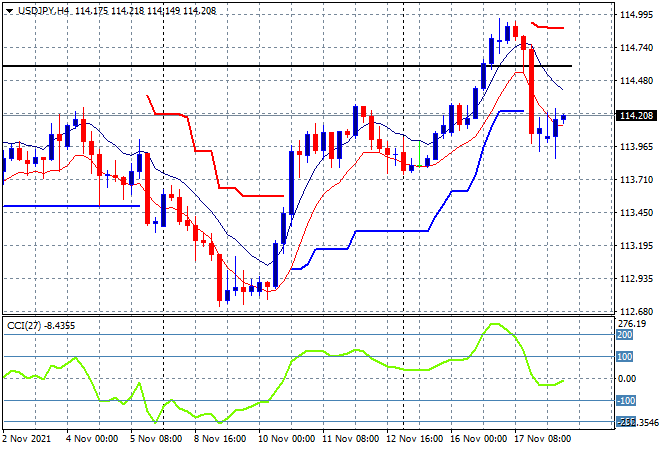Screen dimensions: 660x450
Task: Select the green CCI indicator curve peak
Action: point(493,324)
